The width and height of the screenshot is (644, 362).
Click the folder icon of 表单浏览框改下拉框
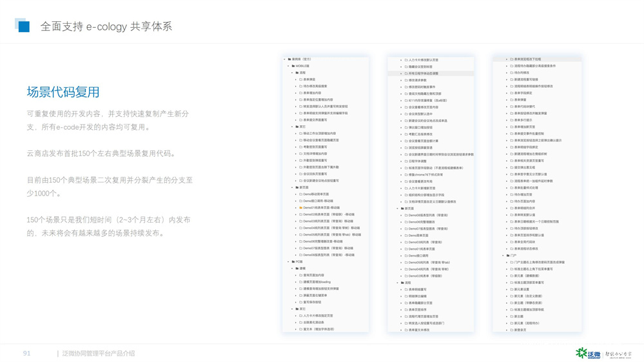click(x=512, y=59)
